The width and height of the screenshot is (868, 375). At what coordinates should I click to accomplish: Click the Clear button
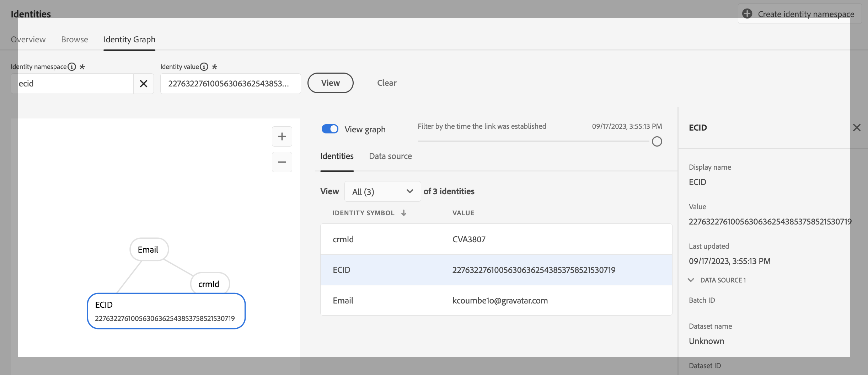click(387, 83)
